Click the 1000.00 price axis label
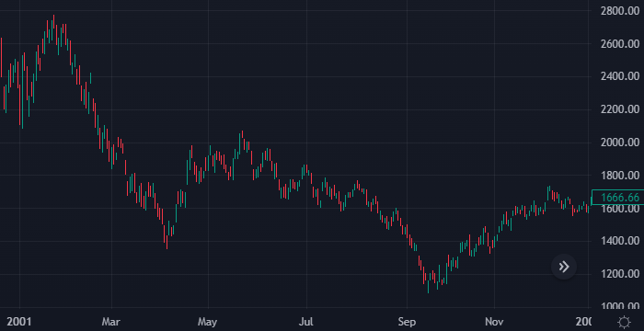The height and width of the screenshot is (331, 644). pos(620,306)
